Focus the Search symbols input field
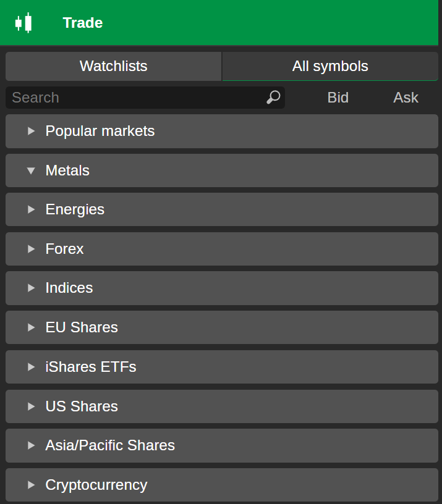 click(136, 98)
